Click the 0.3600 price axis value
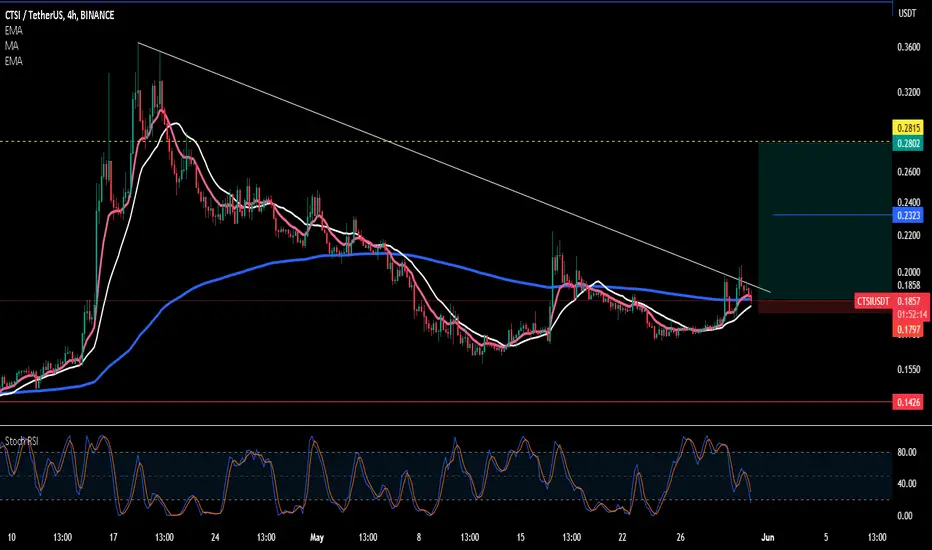 tap(908, 48)
